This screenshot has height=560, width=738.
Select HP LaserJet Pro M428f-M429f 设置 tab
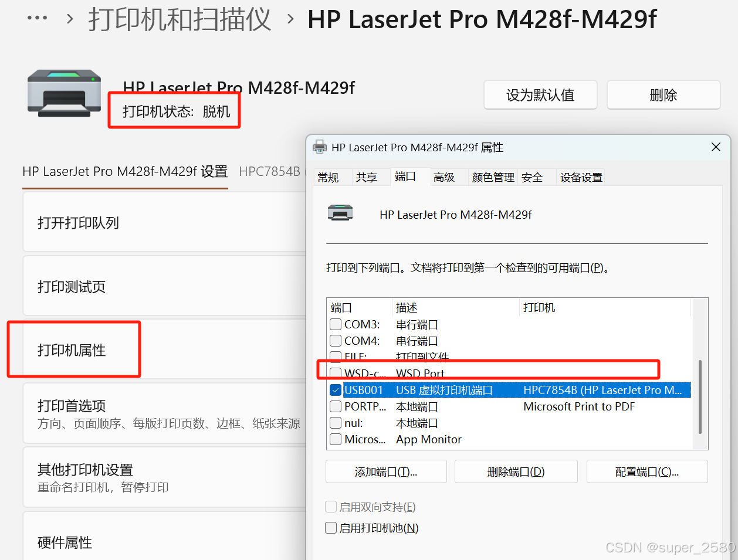click(125, 172)
